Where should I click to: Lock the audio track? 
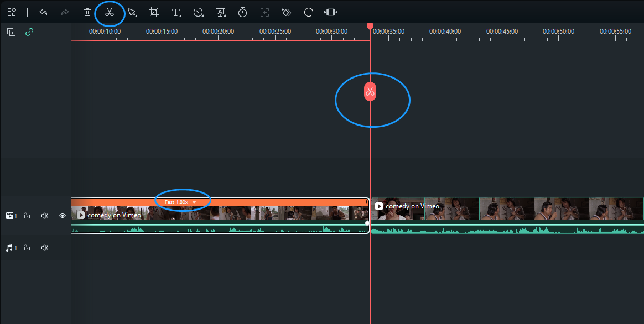coord(27,248)
